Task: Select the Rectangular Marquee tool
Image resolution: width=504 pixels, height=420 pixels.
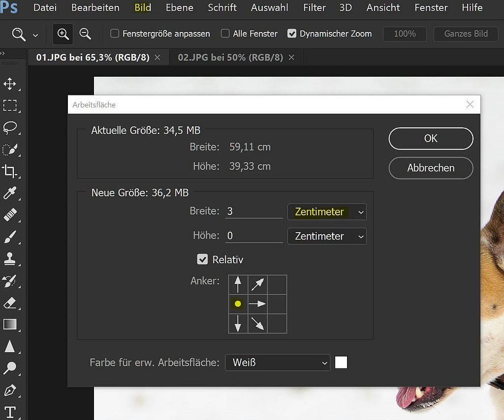Action: pos(10,105)
